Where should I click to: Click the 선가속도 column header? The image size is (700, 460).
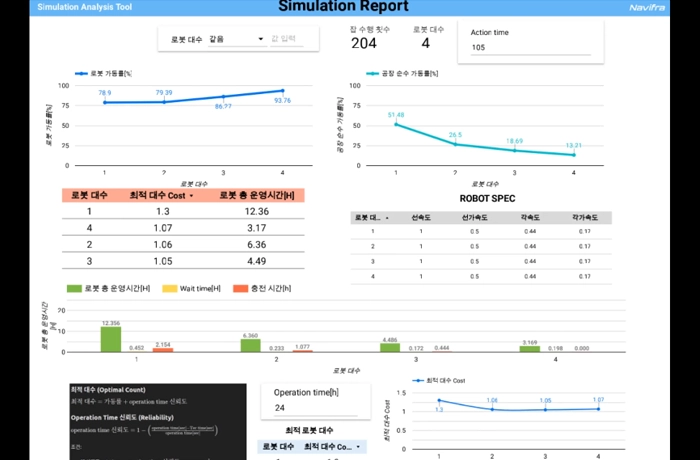(475, 218)
